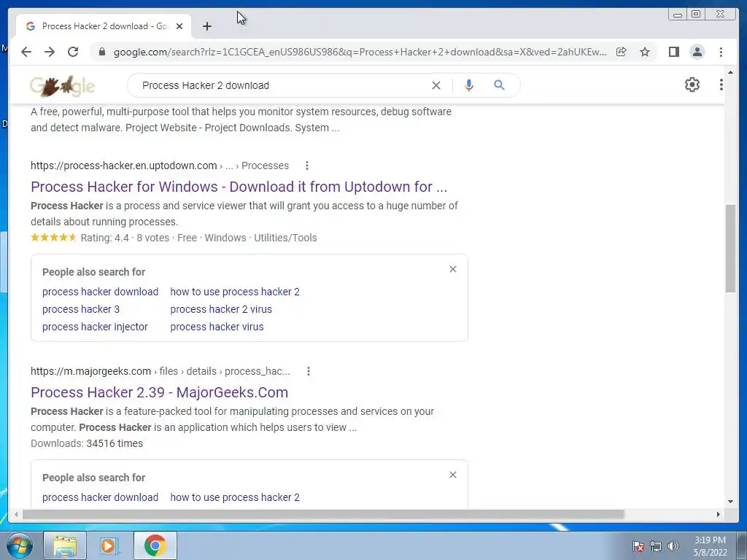Search related 'process hacker injector'

pyautogui.click(x=95, y=327)
